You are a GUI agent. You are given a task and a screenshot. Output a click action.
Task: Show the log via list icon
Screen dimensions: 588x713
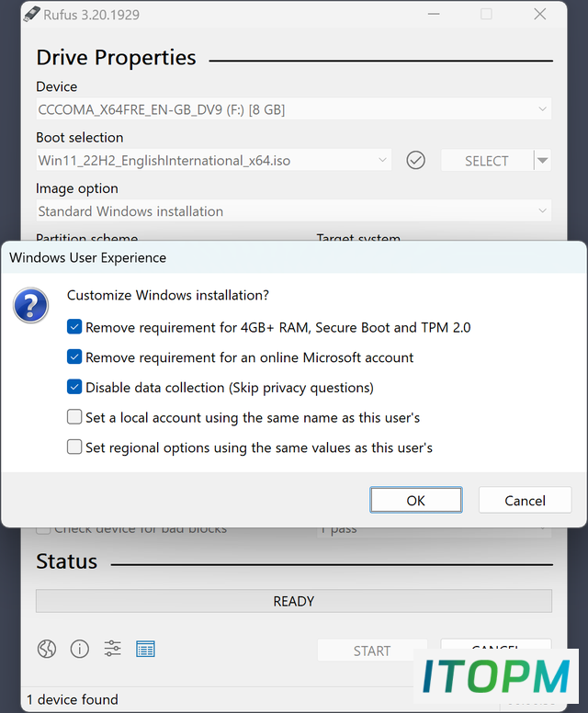coord(145,649)
